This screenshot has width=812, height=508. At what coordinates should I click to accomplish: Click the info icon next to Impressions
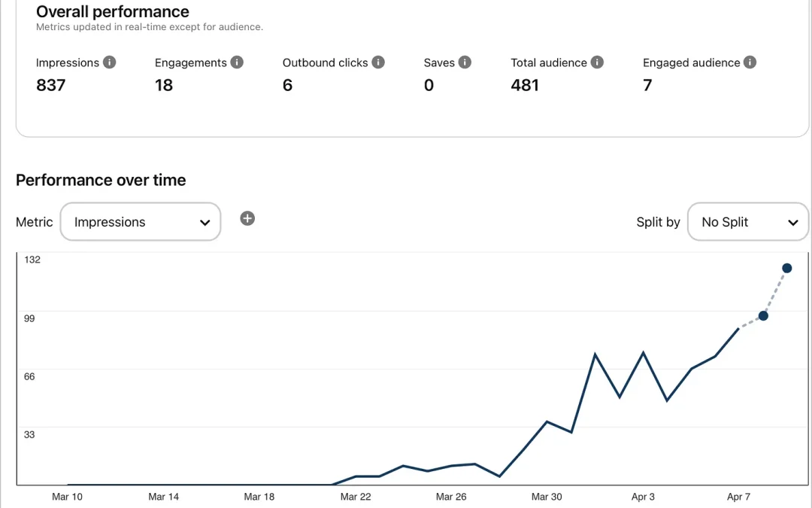pyautogui.click(x=110, y=62)
